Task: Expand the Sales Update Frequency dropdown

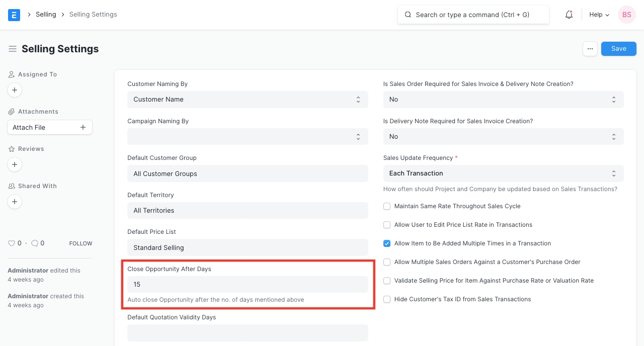Action: (503, 174)
